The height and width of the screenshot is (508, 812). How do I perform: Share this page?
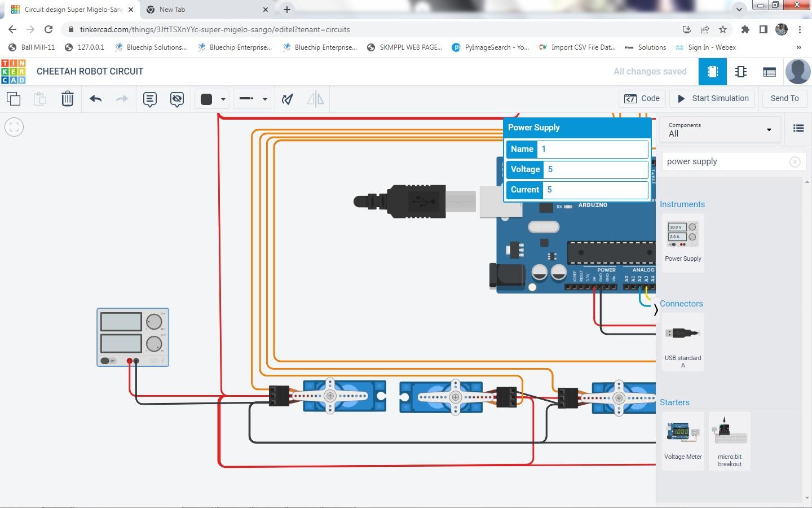pyautogui.click(x=705, y=29)
